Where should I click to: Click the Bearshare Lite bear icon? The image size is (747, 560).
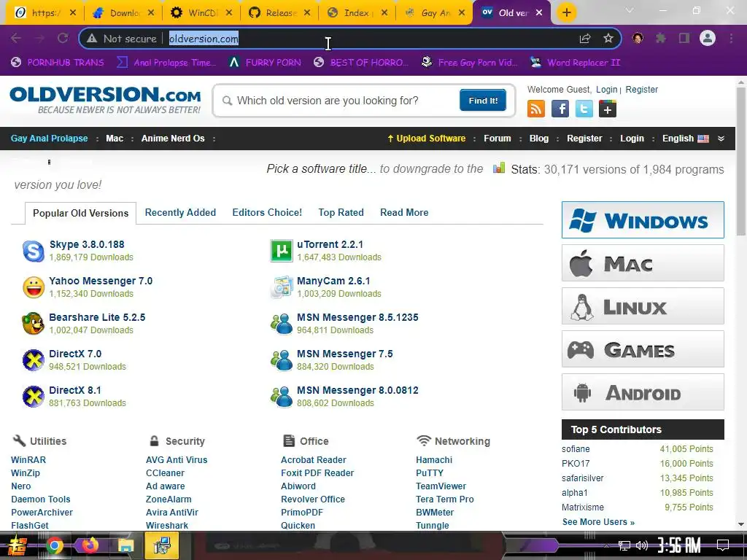(x=34, y=324)
